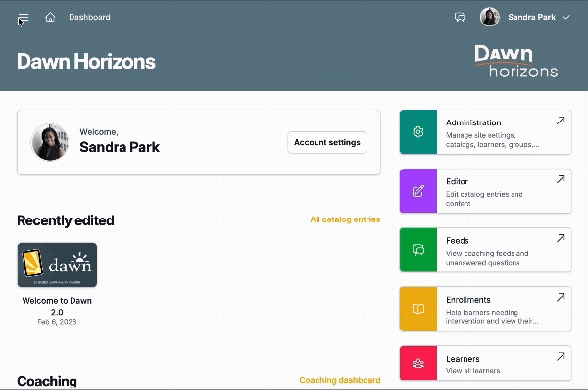This screenshot has height=390, width=588.
Task: Open Account settings
Action: tap(327, 142)
